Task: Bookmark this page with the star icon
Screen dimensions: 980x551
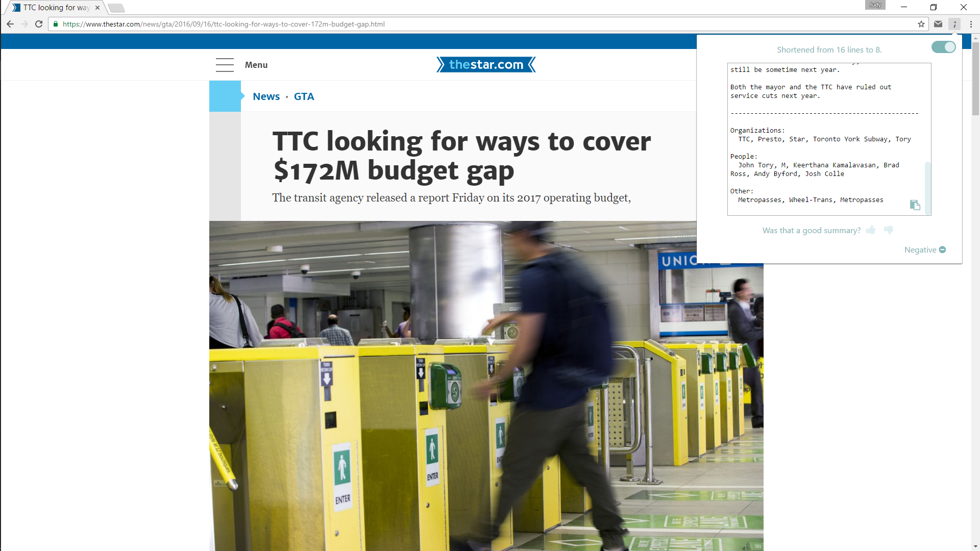Action: click(x=921, y=24)
